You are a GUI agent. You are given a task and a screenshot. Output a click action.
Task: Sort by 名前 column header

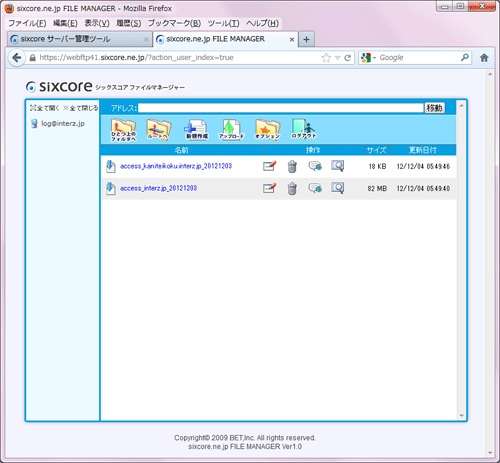(x=181, y=150)
